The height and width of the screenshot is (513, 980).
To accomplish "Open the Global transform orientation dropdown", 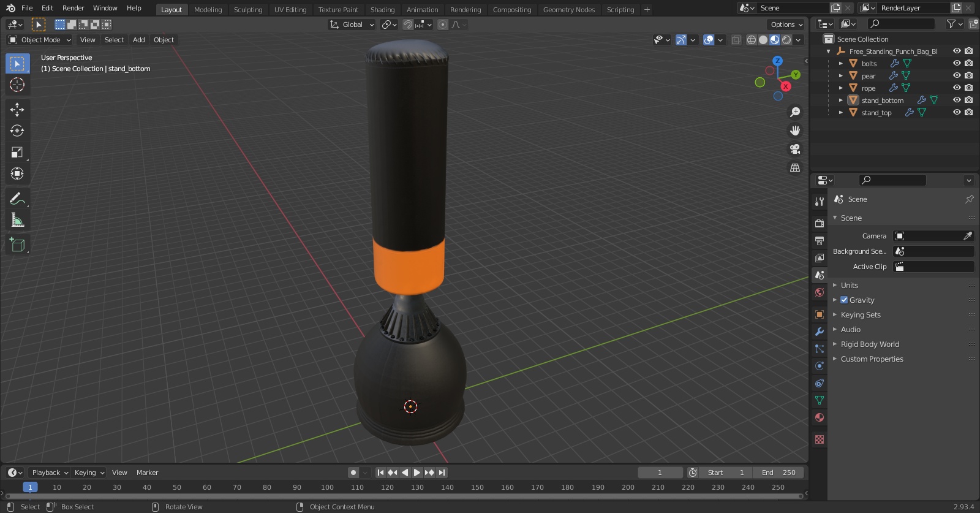I will pos(352,25).
